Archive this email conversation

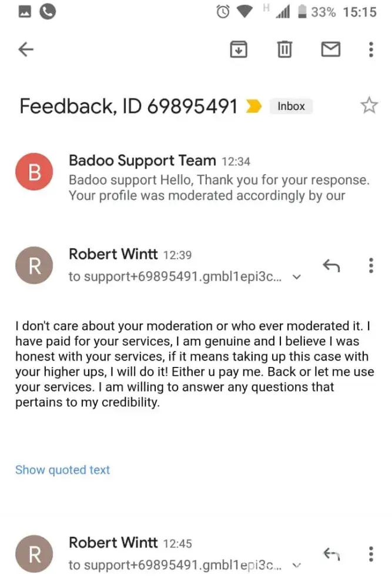[x=237, y=50]
